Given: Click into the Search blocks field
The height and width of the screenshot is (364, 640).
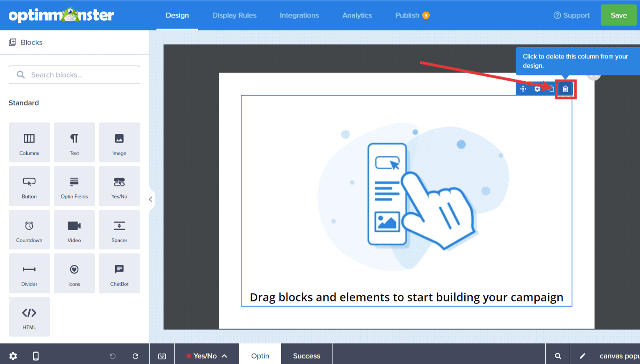Looking at the screenshot, I should pyautogui.click(x=74, y=75).
